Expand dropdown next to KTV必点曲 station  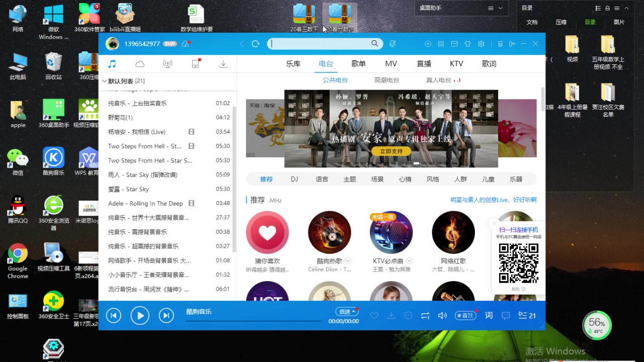pyautogui.click(x=409, y=261)
